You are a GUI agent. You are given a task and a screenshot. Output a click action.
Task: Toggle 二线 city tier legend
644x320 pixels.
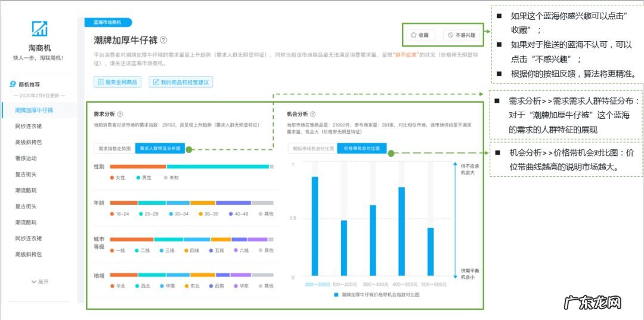pos(142,250)
